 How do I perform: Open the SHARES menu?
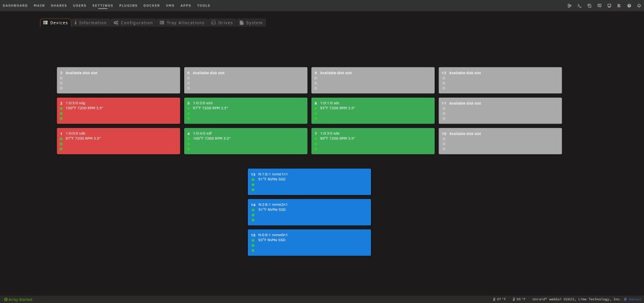pyautogui.click(x=59, y=6)
